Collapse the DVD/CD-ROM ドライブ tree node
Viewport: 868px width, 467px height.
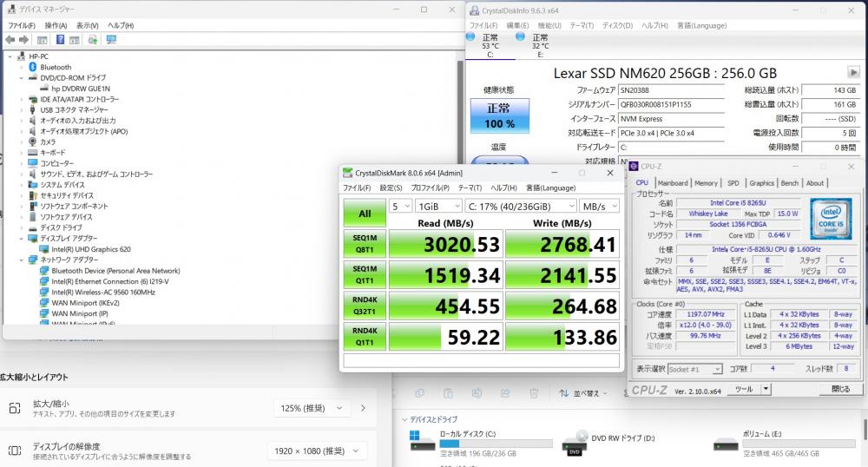[x=22, y=78]
